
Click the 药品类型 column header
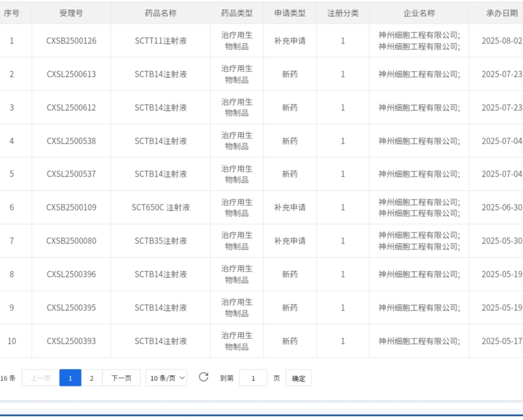237,13
